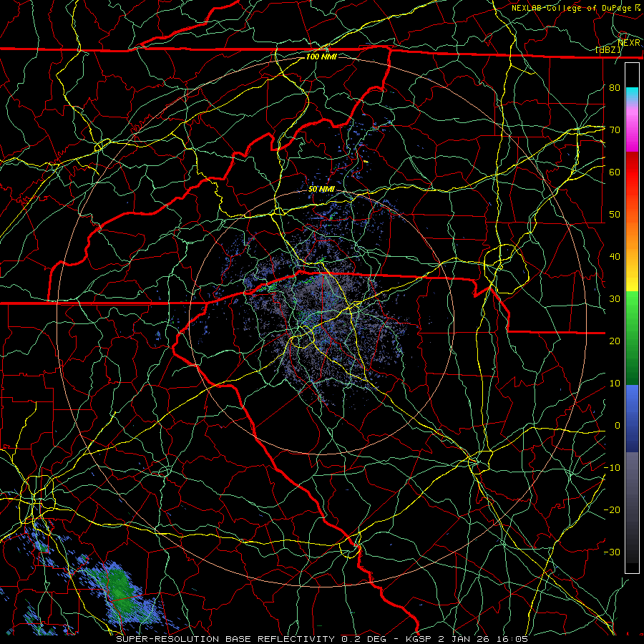Image resolution: width=644 pixels, height=644 pixels.
Task: Click the 20 value on the dBZ scale
Action: (x=615, y=341)
